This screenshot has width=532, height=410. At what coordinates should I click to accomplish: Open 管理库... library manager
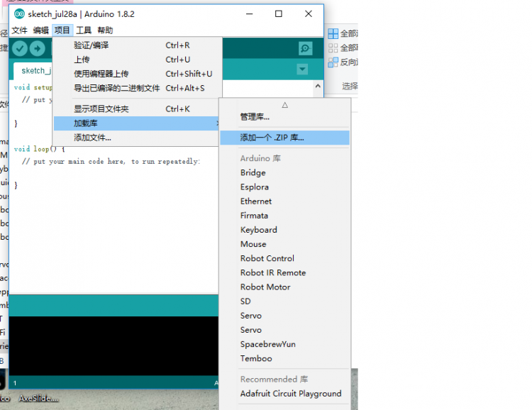point(284,117)
